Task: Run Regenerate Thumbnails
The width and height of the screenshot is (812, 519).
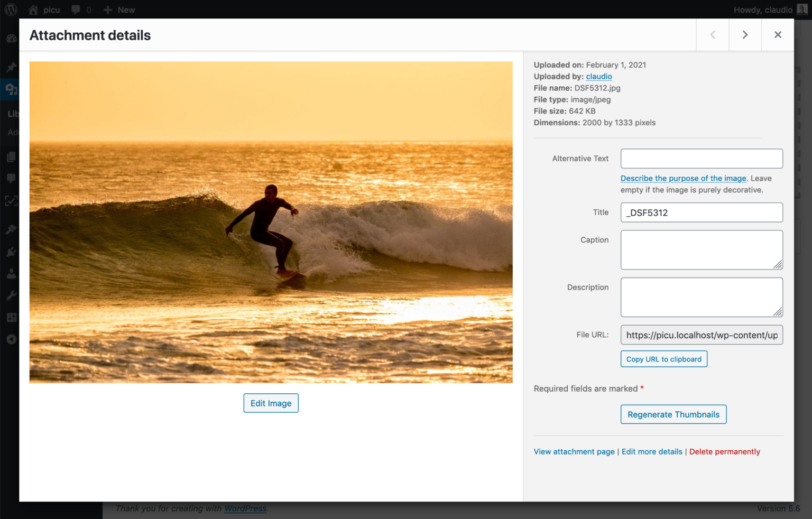Action: pos(673,414)
